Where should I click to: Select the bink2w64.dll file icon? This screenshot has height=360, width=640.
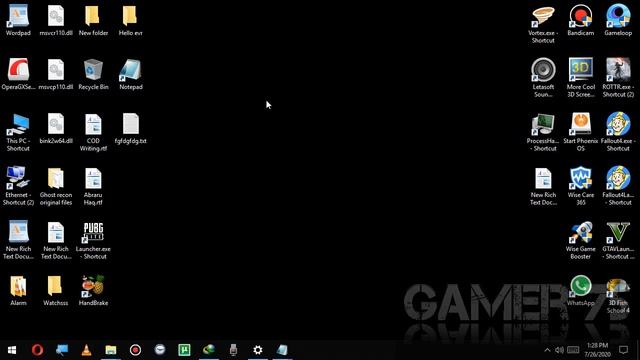[56, 128]
